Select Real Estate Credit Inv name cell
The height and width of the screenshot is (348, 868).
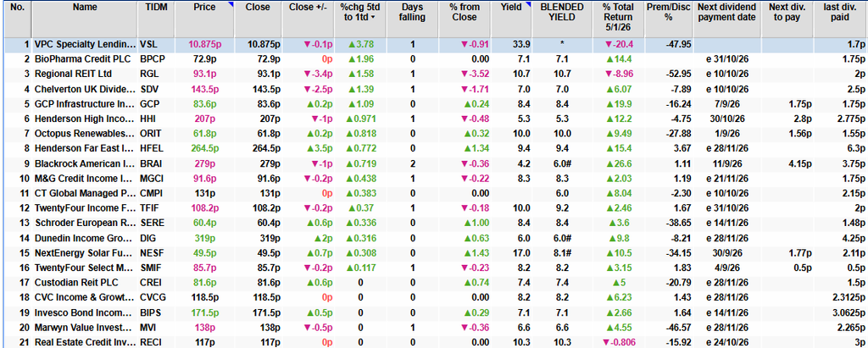[85, 342]
